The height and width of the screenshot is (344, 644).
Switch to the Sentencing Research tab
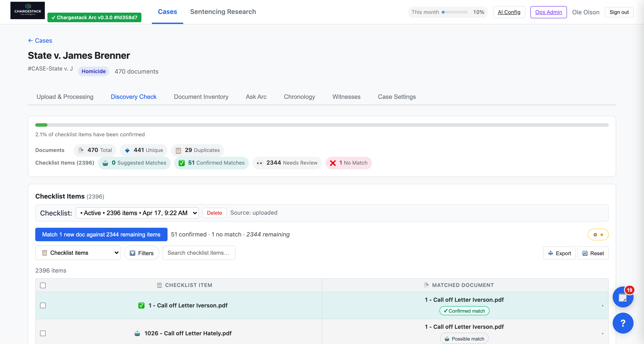[x=223, y=12]
